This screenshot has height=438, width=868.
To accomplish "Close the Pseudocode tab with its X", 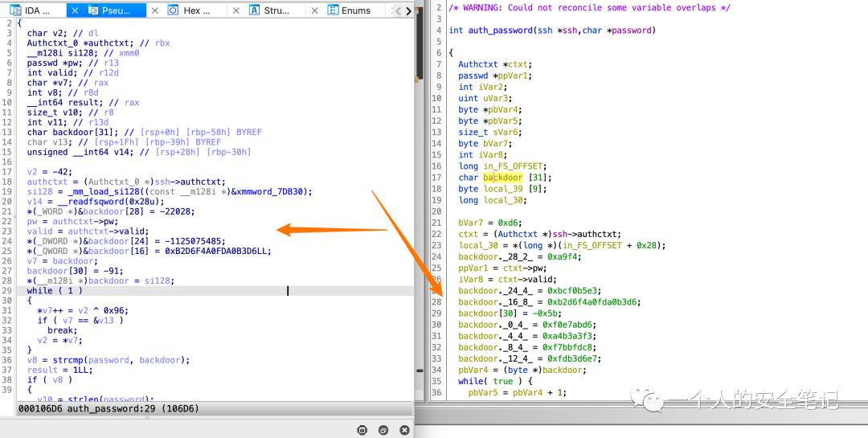I will 76,10.
